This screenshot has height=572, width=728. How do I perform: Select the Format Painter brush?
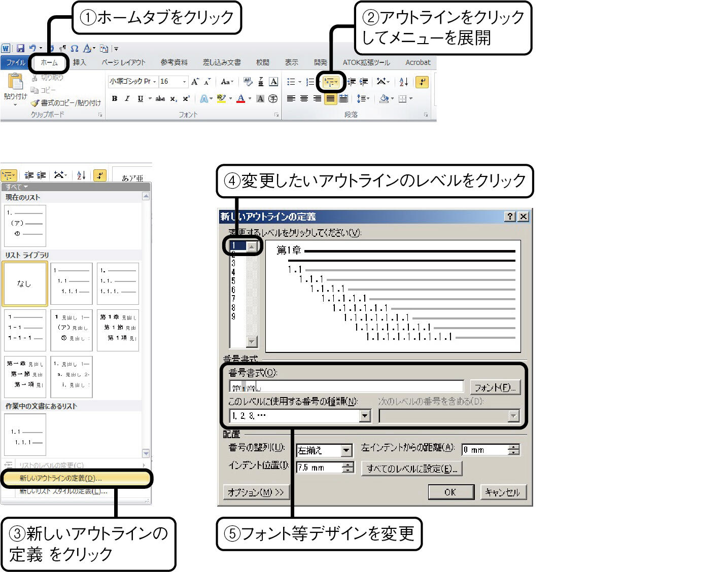[x=35, y=103]
